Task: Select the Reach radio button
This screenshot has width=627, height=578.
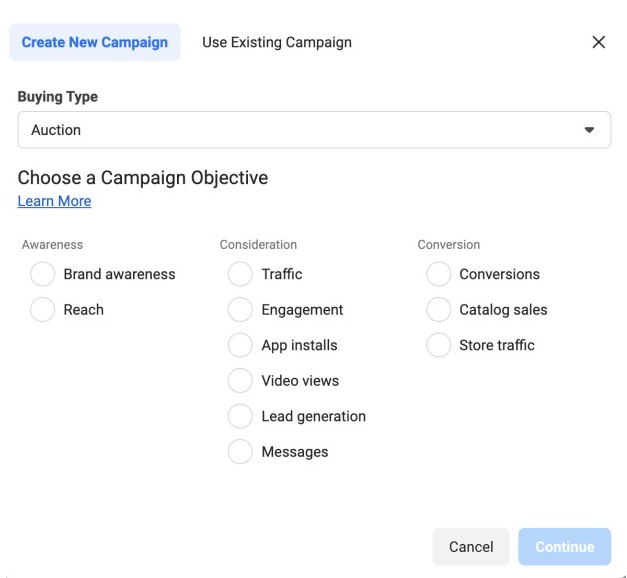Action: click(43, 310)
